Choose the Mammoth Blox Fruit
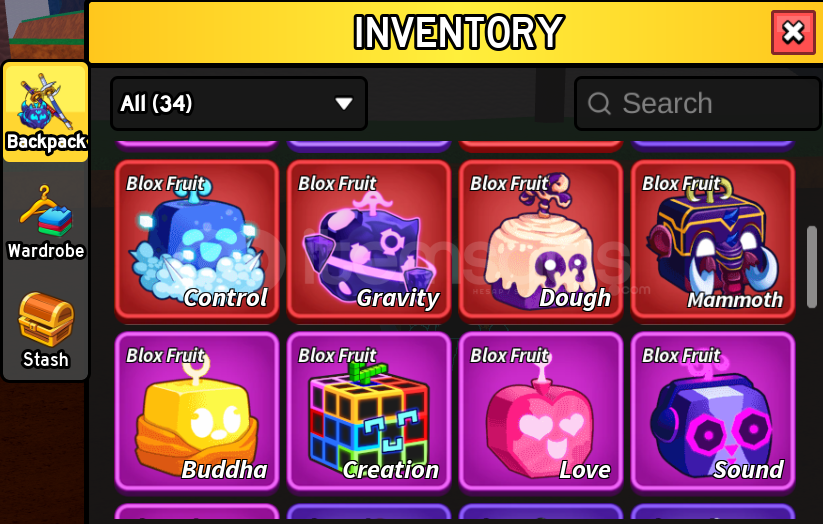The height and width of the screenshot is (524, 823). [x=713, y=240]
